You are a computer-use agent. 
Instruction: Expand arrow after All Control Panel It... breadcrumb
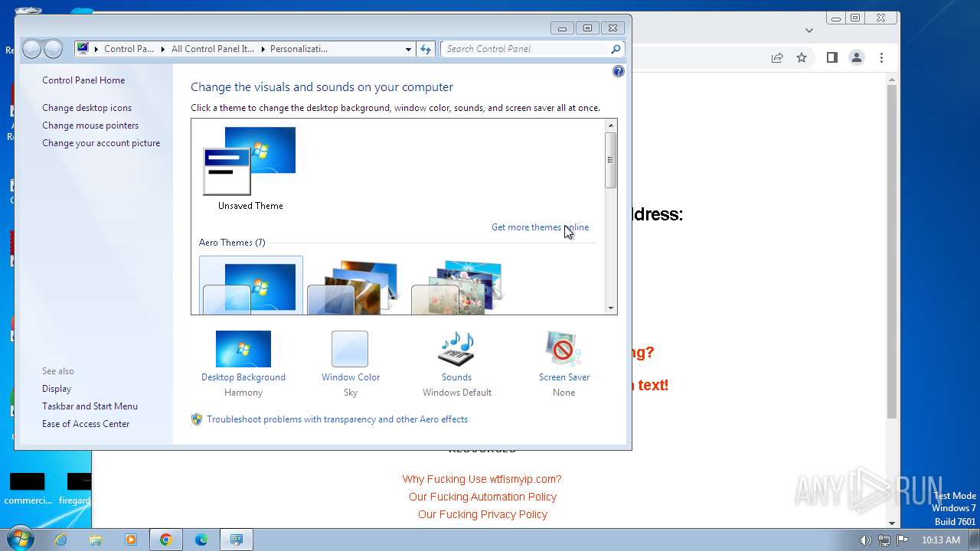263,49
